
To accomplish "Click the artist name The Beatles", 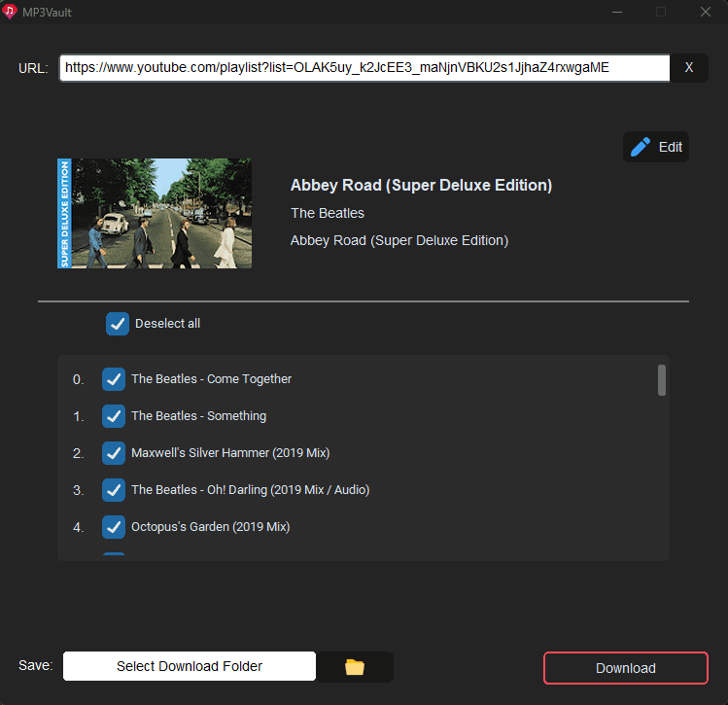I will [328, 213].
